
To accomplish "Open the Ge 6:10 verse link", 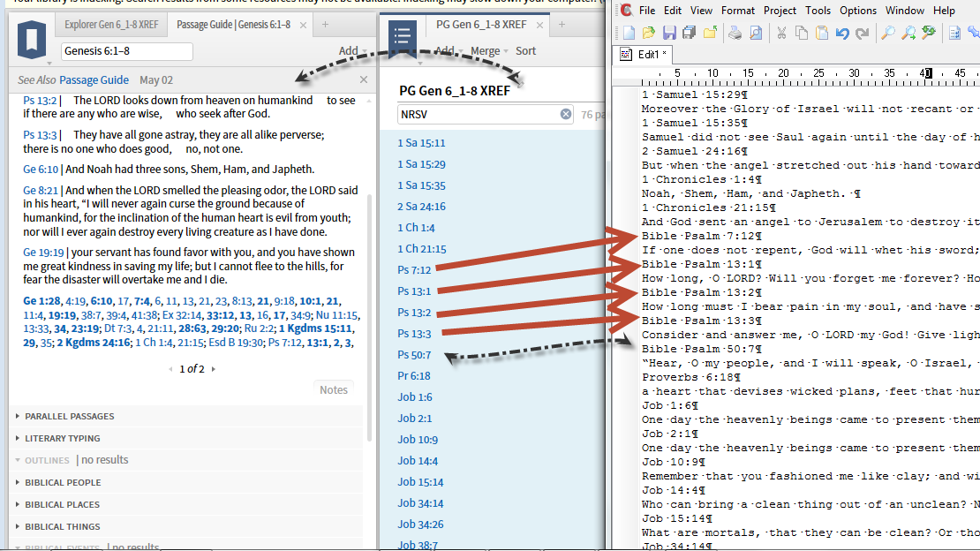I will coord(41,169).
